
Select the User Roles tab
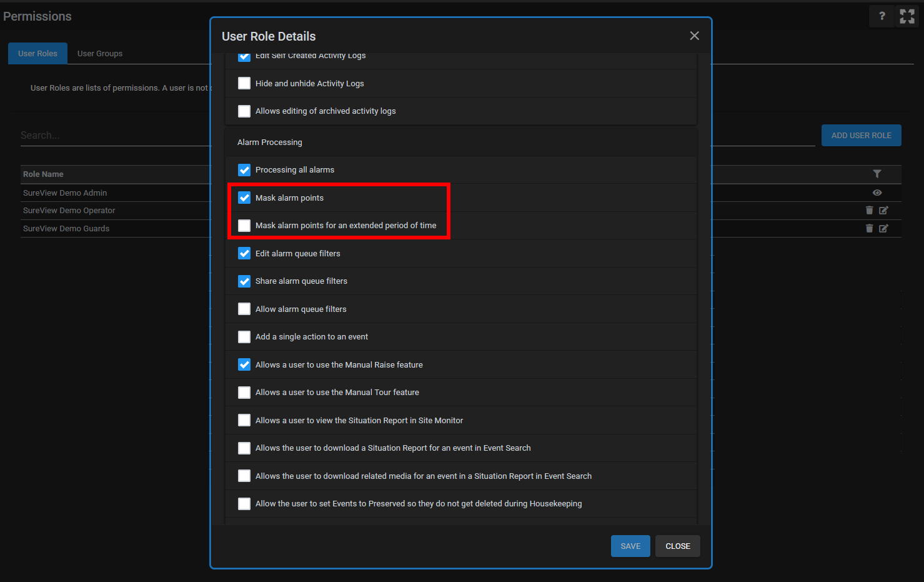(37, 54)
